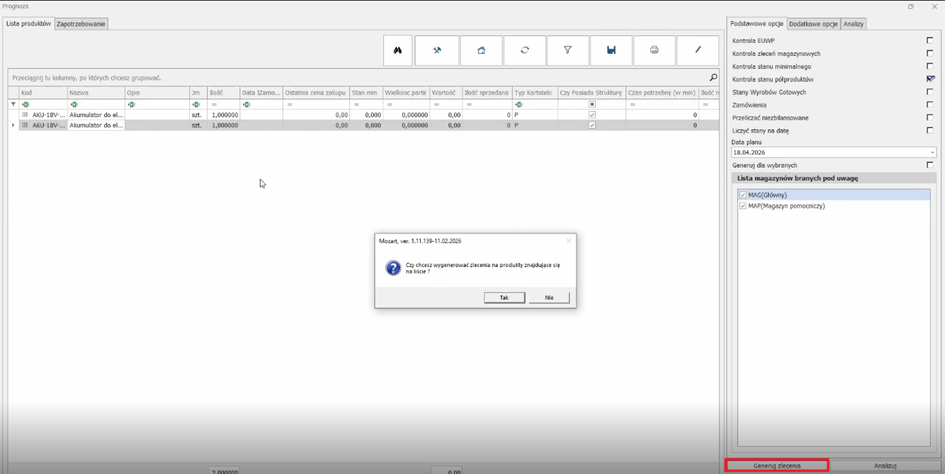Viewport: 945px width, 474px height.
Task: Click the Nazwa column header
Action: pyautogui.click(x=79, y=92)
